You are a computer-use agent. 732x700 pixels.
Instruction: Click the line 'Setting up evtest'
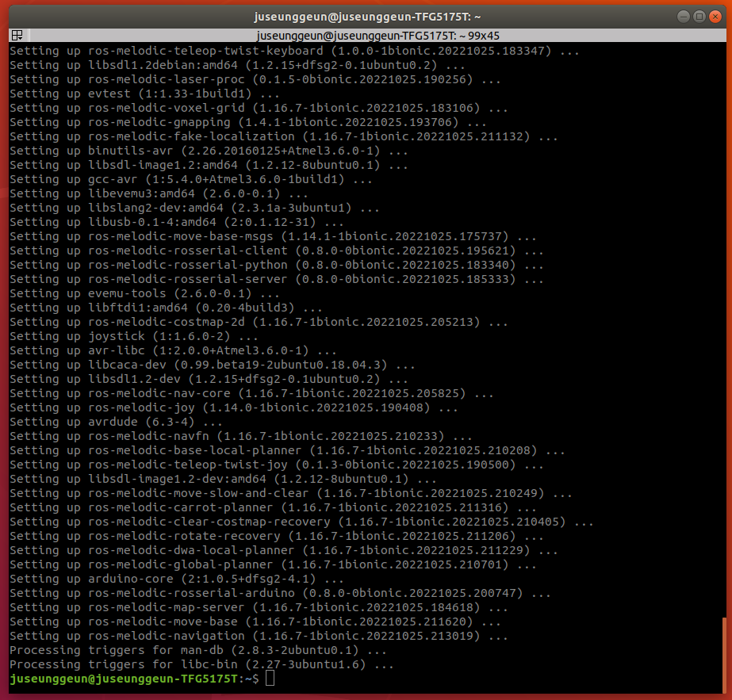pos(144,94)
